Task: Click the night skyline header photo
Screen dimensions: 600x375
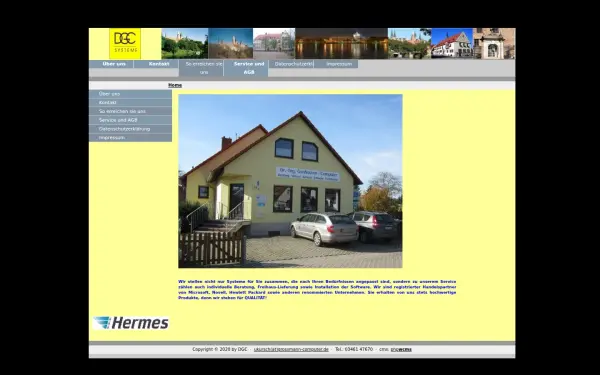Action: 341,44
